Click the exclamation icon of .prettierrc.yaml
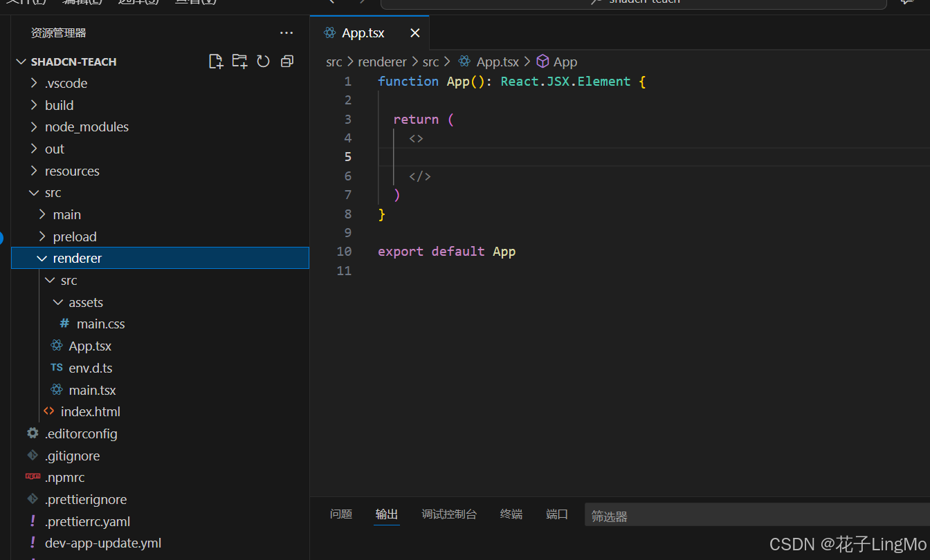The image size is (930, 560). tap(33, 521)
